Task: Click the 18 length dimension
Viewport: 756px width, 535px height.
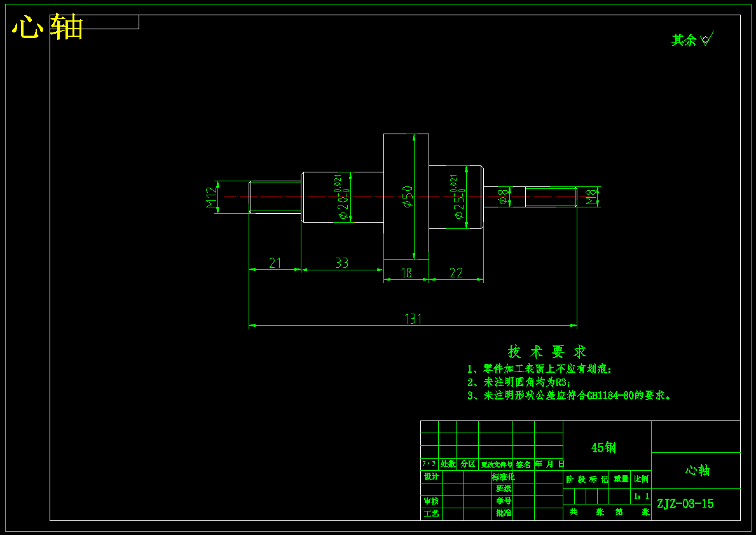Action: coord(406,273)
